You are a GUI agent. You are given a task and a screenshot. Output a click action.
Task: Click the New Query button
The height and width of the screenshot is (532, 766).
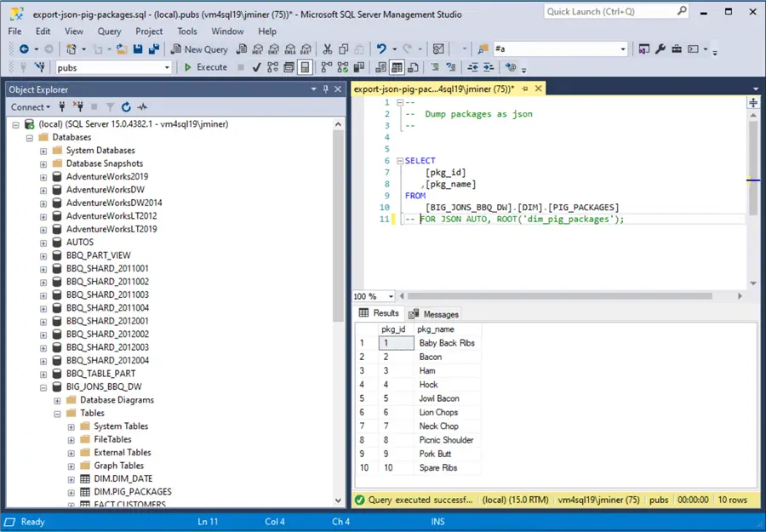[199, 49]
